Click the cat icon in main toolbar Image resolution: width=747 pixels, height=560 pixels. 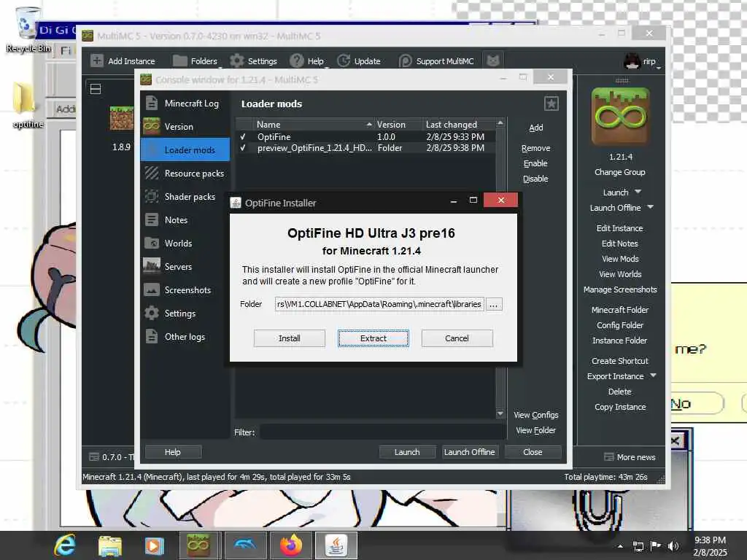[493, 61]
